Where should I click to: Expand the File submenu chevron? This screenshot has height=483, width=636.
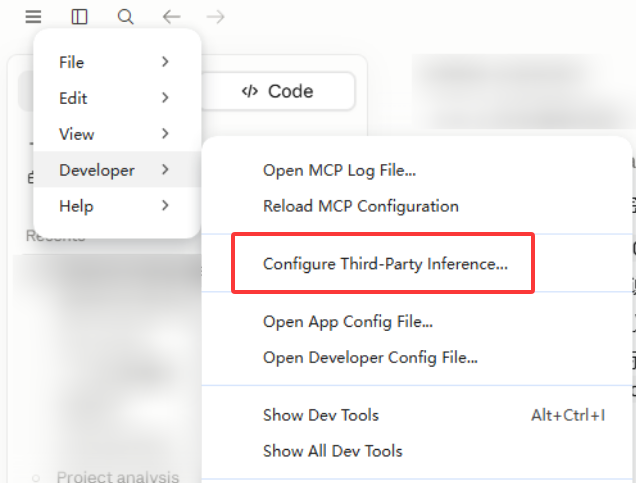coord(165,62)
